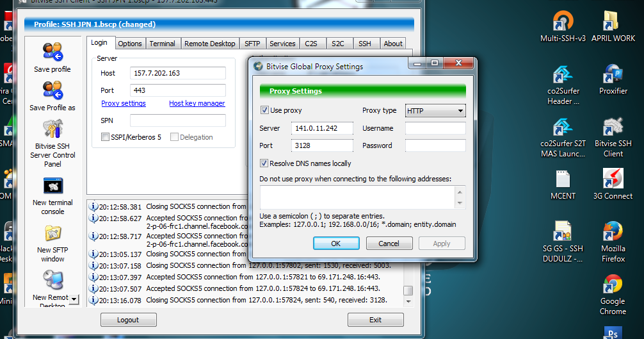This screenshot has height=339, width=644.
Task: Switch to the Terminal tab
Action: (162, 44)
